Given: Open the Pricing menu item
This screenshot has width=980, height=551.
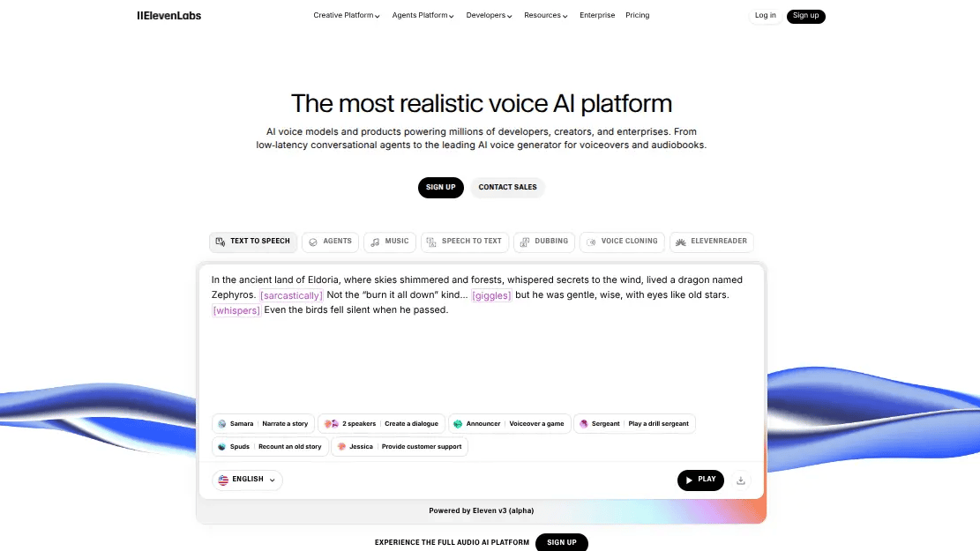Looking at the screenshot, I should (x=637, y=15).
